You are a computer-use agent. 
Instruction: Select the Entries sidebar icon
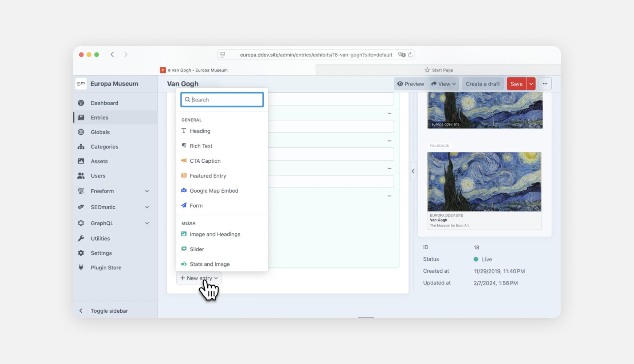pos(81,117)
